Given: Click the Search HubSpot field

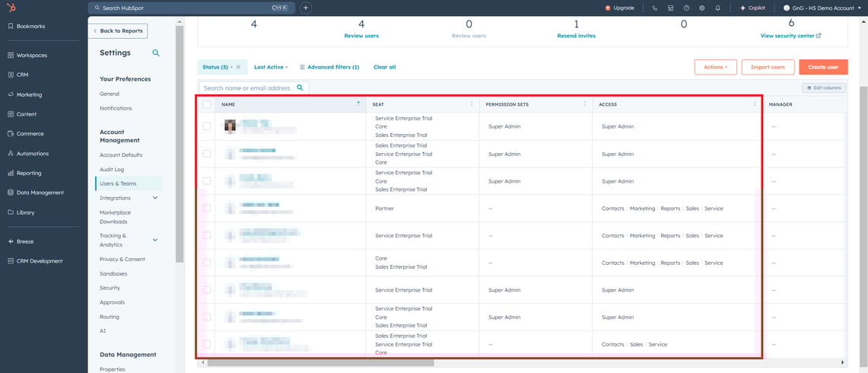Looking at the screenshot, I should point(192,8).
